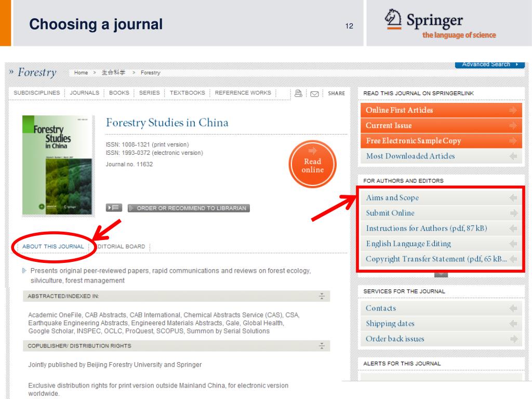Click the SHARE link
Viewport: 532px width, 399px height.
tap(336, 94)
